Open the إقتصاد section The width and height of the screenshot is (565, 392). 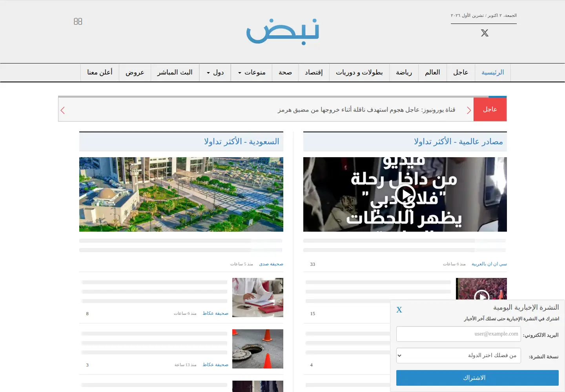(x=313, y=73)
